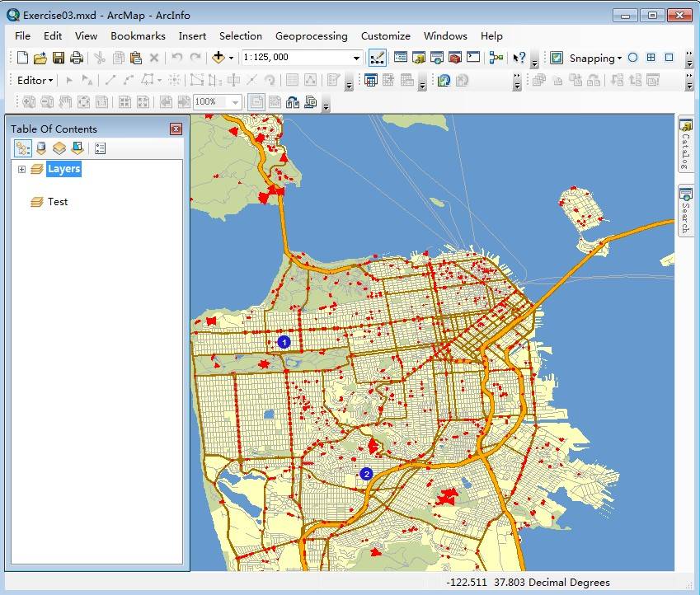
Task: Save the map with the floppy disk icon
Action: pos(59,58)
